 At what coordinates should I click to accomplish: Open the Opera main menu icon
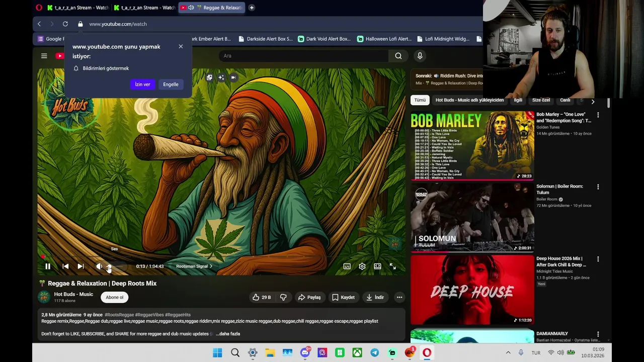pos(39,8)
